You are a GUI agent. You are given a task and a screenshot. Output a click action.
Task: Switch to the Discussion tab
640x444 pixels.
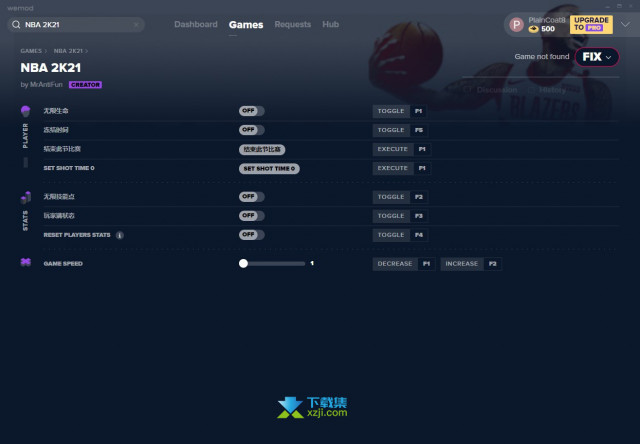click(491, 90)
